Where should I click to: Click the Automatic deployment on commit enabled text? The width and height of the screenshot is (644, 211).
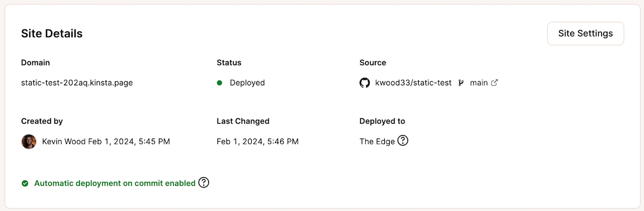coord(115,183)
